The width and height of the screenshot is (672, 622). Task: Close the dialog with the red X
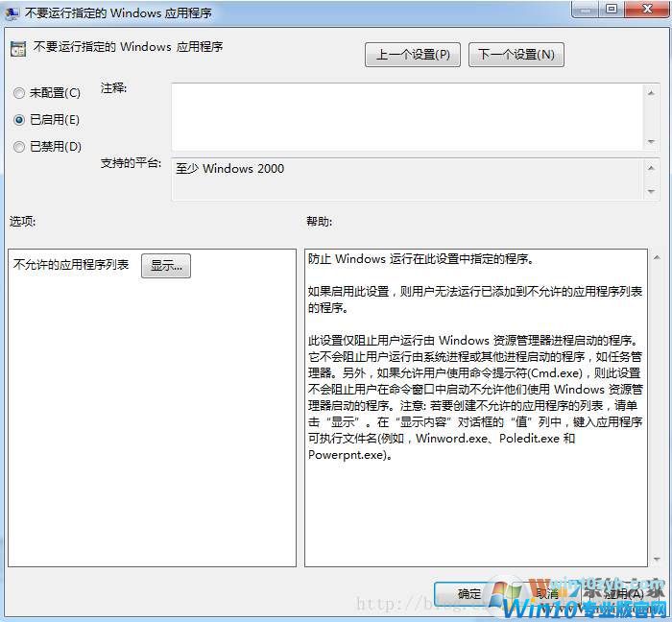pyautogui.click(x=646, y=11)
